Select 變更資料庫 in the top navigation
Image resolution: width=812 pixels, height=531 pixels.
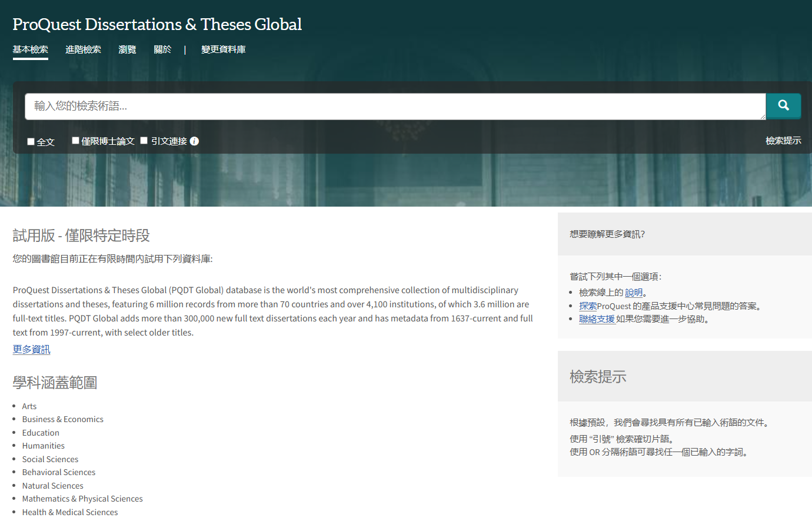(x=224, y=49)
